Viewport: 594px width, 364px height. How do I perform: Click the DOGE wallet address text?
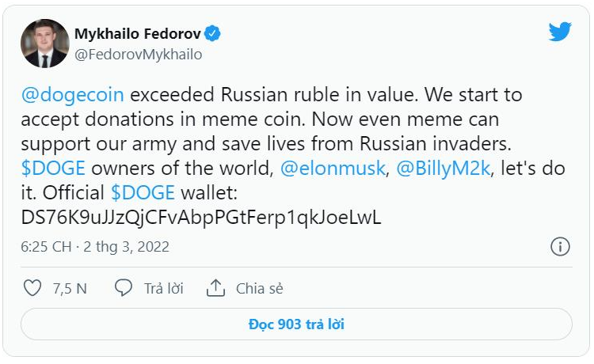tap(200, 218)
